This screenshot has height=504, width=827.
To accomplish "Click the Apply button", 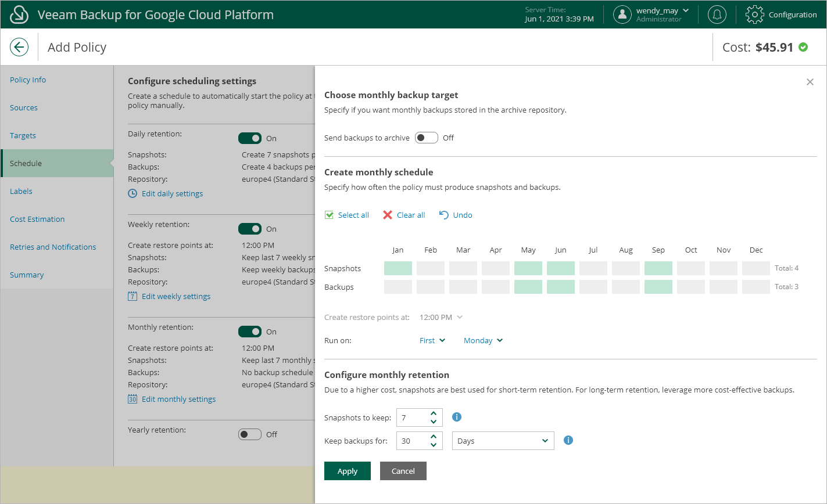I will (348, 471).
